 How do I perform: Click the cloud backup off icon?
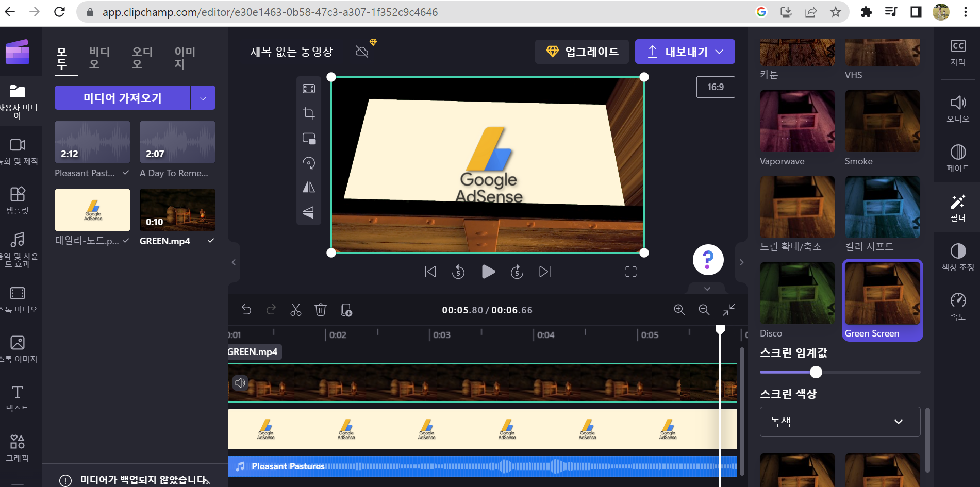click(x=362, y=52)
